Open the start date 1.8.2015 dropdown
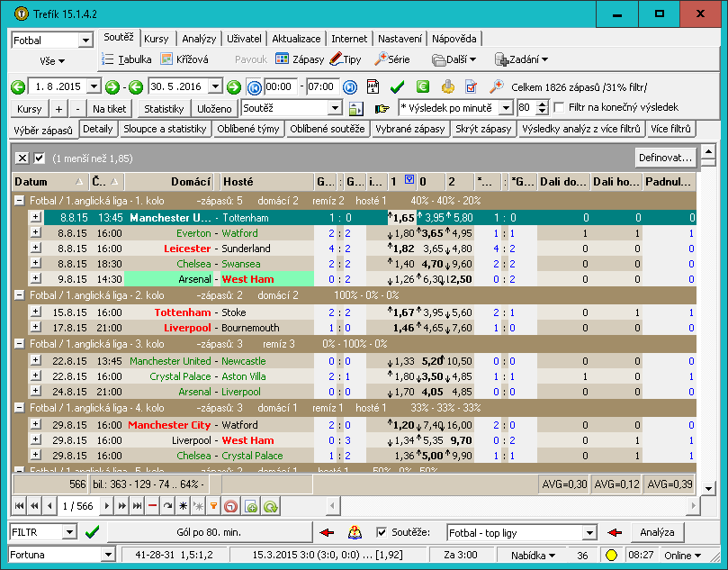The width and height of the screenshot is (728, 570). coord(94,86)
